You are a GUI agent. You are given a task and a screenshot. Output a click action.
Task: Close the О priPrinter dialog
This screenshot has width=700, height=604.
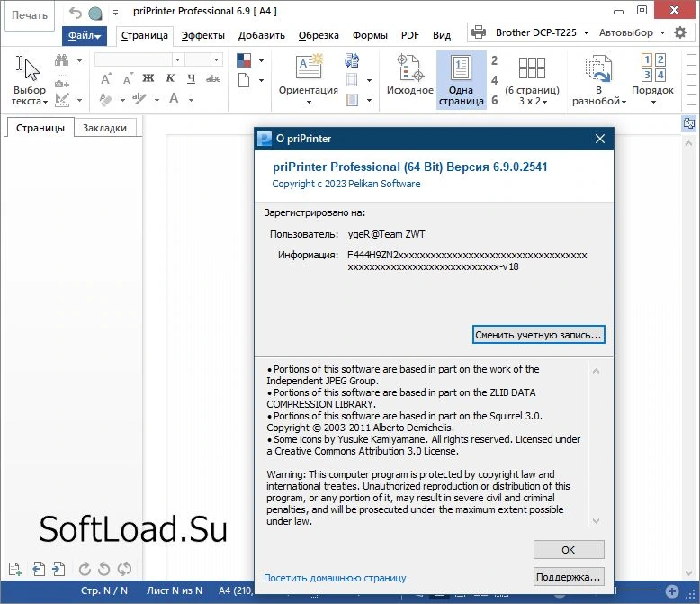click(x=600, y=139)
